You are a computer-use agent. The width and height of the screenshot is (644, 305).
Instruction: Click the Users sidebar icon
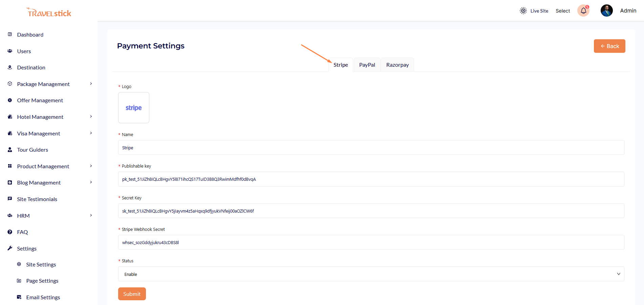click(10, 51)
